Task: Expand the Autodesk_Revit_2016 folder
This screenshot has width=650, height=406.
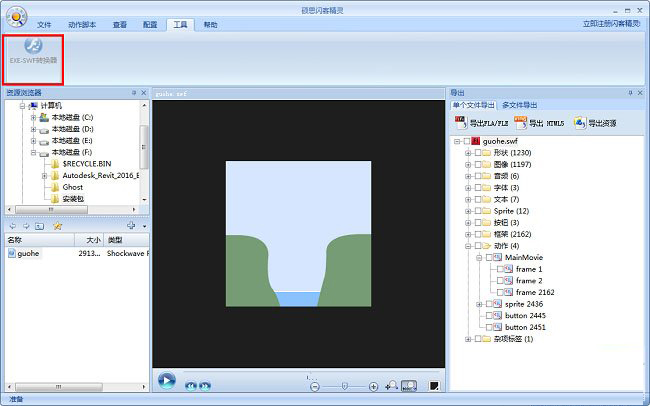Action: [45, 175]
